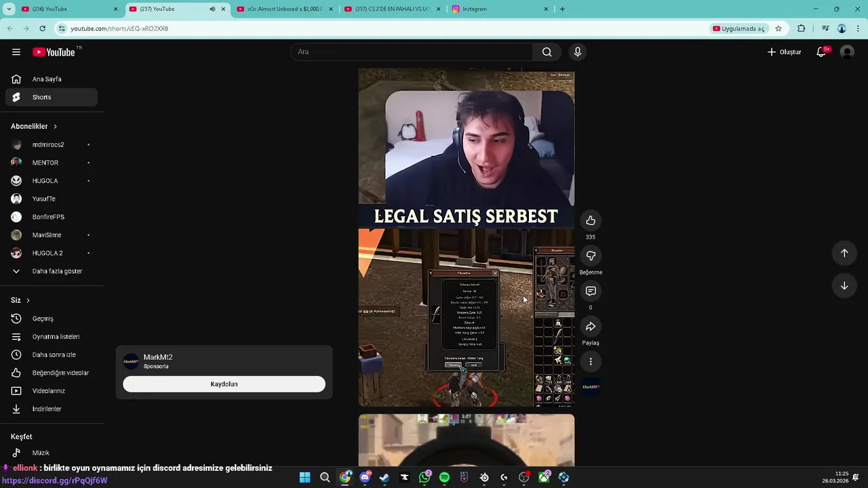Click the Oluştur create button

click(x=784, y=52)
